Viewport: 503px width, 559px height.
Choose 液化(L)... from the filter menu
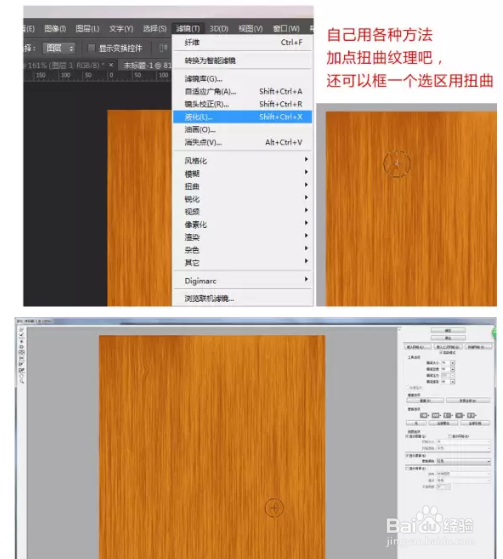242,117
